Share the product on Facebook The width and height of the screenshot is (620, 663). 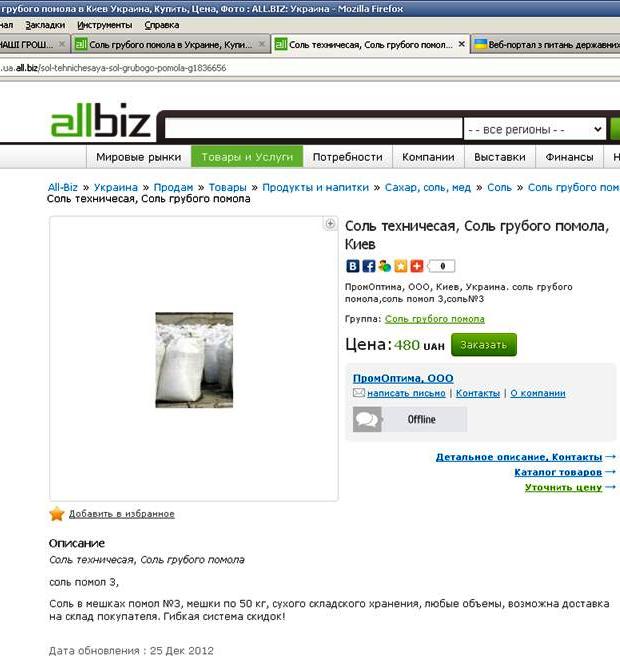(369, 266)
